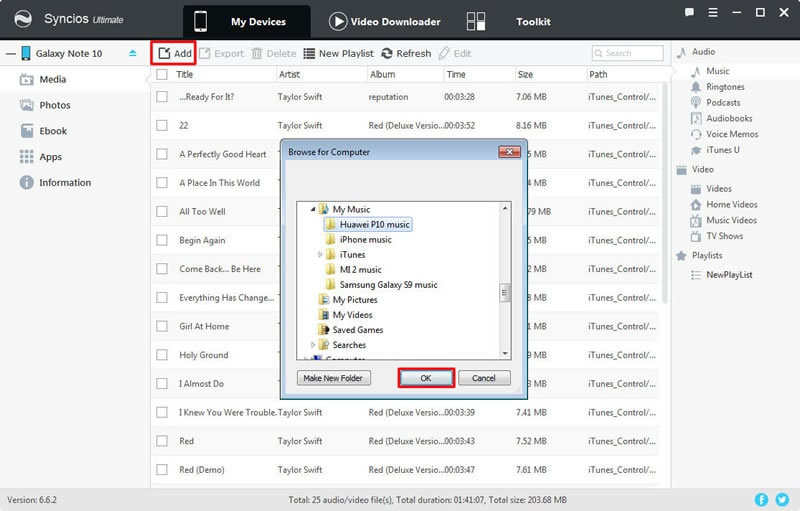Image resolution: width=800 pixels, height=511 pixels.
Task: Confirm folder with OK button
Action: pyautogui.click(x=426, y=378)
